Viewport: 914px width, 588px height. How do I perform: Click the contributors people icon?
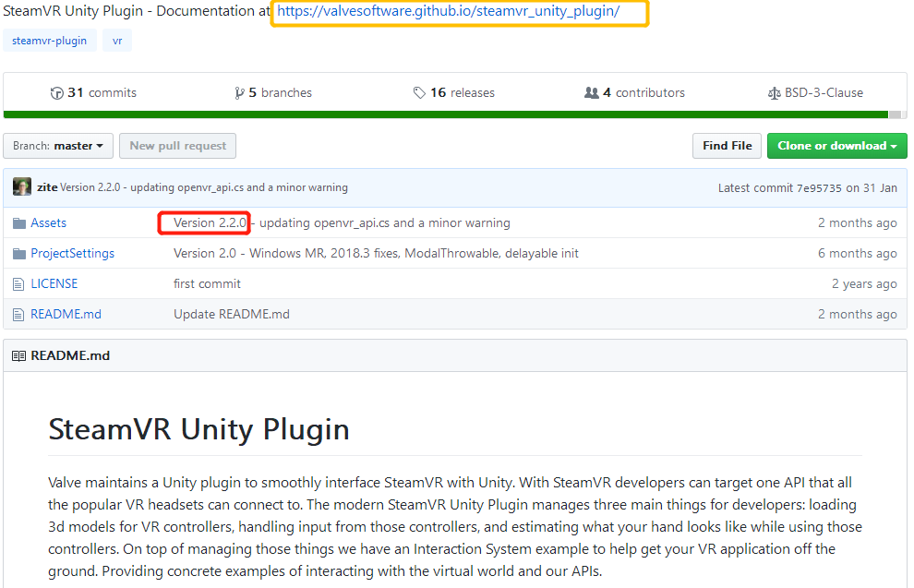[x=592, y=92]
